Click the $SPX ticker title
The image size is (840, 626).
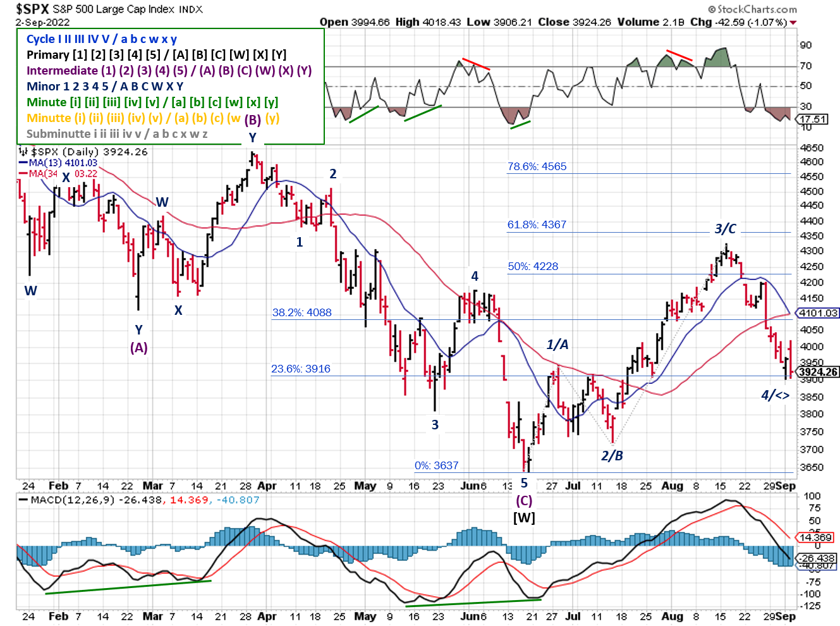[32, 9]
